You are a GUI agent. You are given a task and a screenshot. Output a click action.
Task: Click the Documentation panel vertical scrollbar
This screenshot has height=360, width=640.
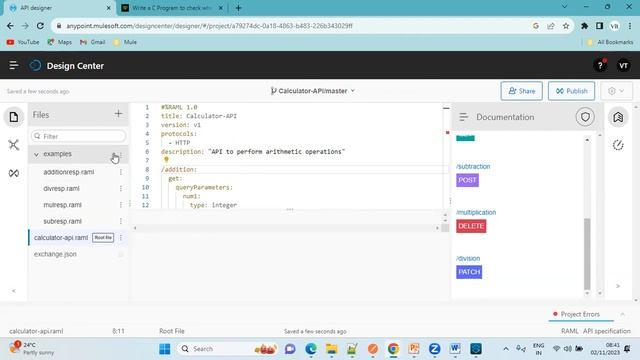point(587,253)
